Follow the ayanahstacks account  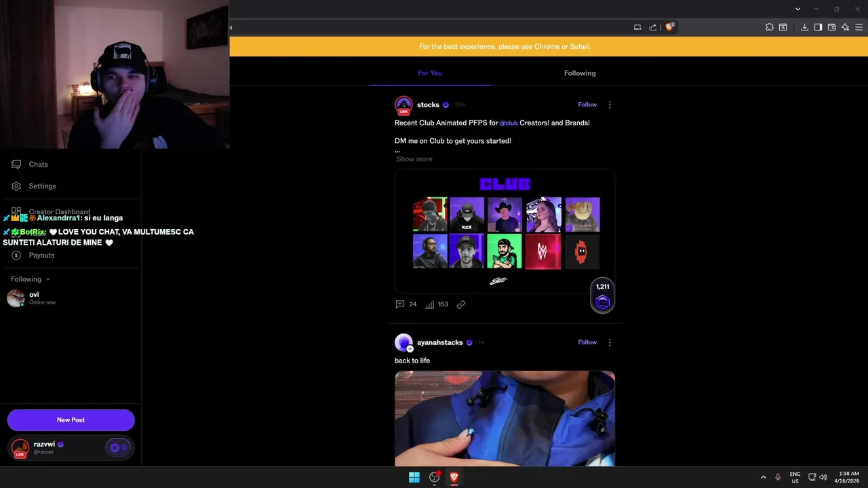click(587, 342)
